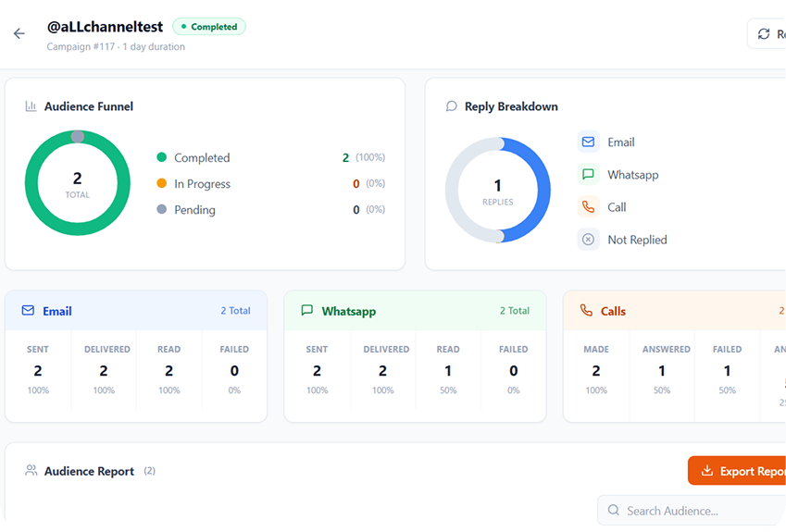
Task: Click the orange In Progress legend dot
Action: point(161,183)
